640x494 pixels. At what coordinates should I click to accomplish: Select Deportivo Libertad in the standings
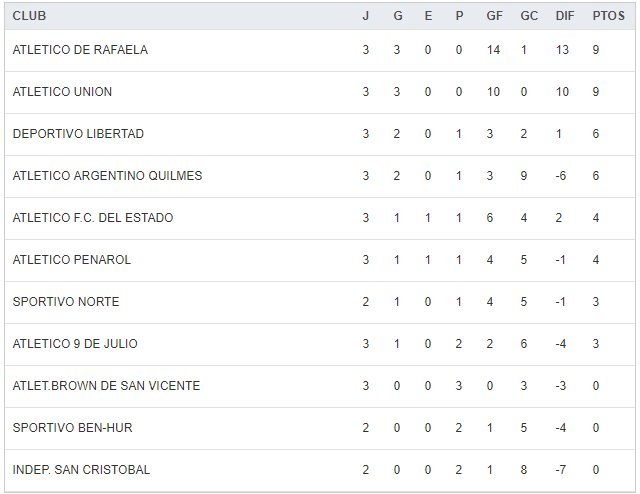[78, 134]
